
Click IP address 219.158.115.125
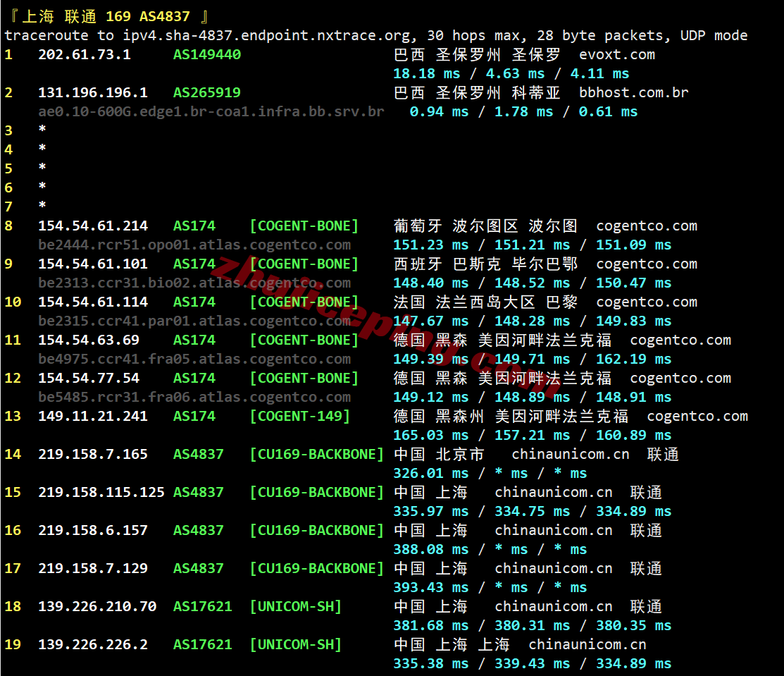(101, 492)
